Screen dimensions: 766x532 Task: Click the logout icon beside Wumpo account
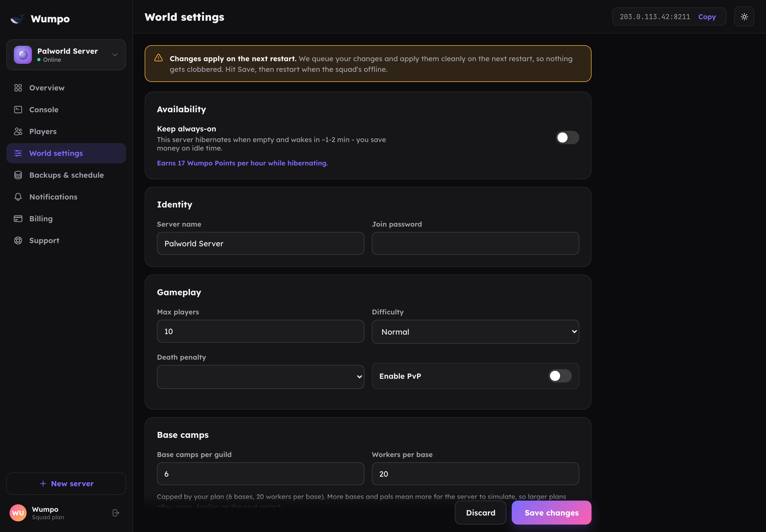[x=116, y=513]
